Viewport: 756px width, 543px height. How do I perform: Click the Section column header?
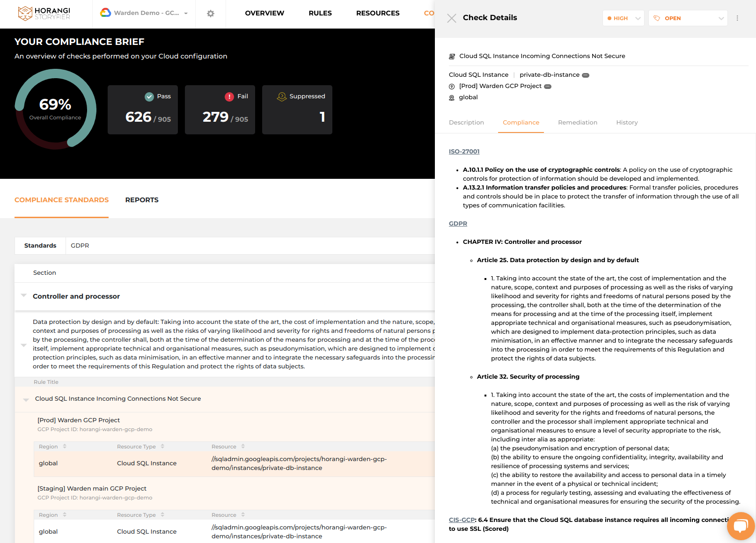[44, 273]
